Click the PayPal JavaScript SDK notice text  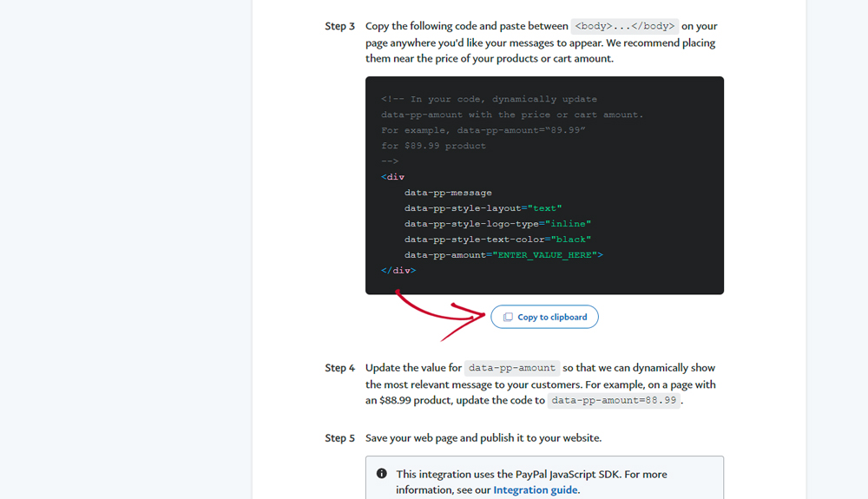click(531, 474)
